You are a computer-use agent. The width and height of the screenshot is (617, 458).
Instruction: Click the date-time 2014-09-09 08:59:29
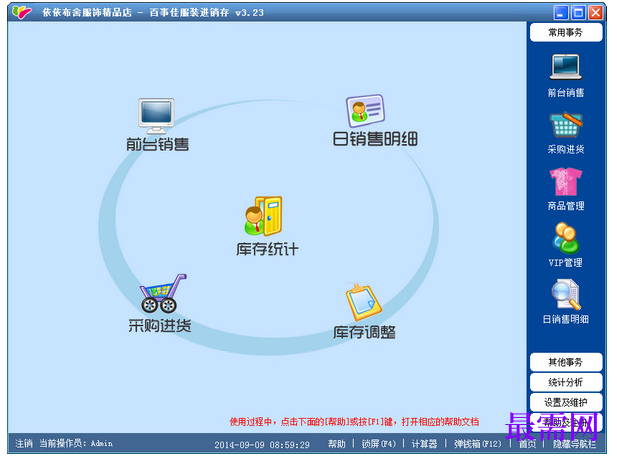(x=262, y=445)
